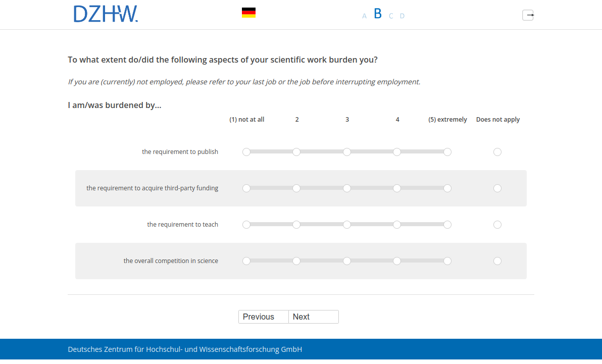Rate requirement to publish as not at all
Viewport: 602px width, 364px height.
pyautogui.click(x=246, y=152)
